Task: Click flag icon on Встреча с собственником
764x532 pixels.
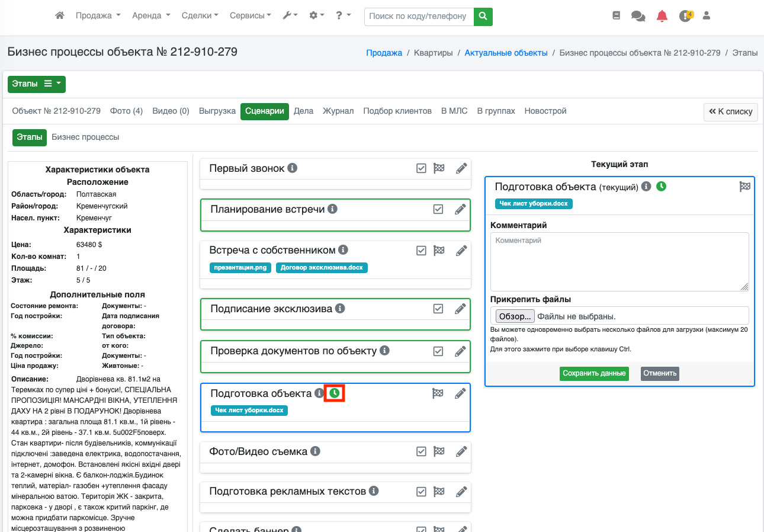Action: [439, 251]
